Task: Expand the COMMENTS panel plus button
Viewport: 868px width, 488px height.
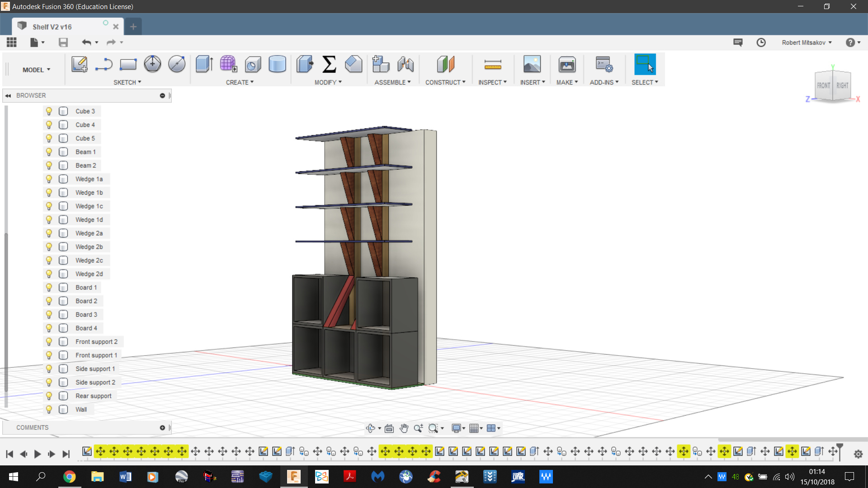Action: click(162, 427)
